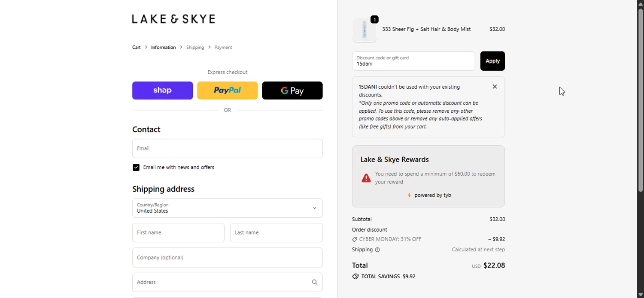This screenshot has height=298, width=644.
Task: Click the red warning icon in Rewards
Action: pyautogui.click(x=366, y=178)
